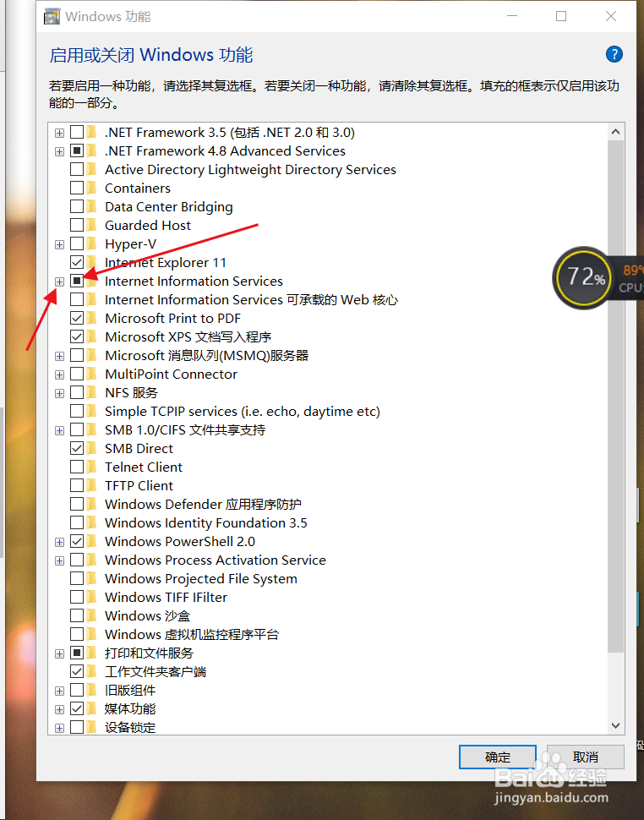Check Windows 虚拟机监控程序平台 checkbox
Viewport: 644px width, 820px height.
tap(77, 634)
